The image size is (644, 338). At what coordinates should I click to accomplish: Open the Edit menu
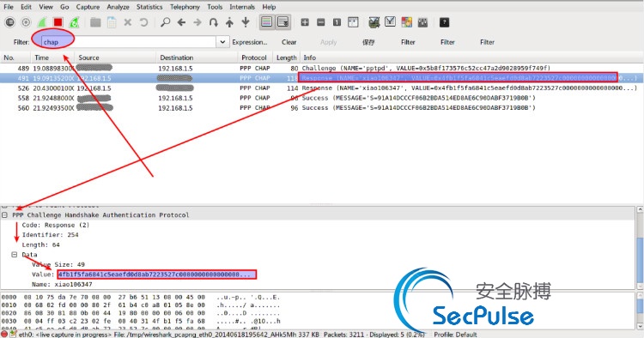click(x=26, y=7)
